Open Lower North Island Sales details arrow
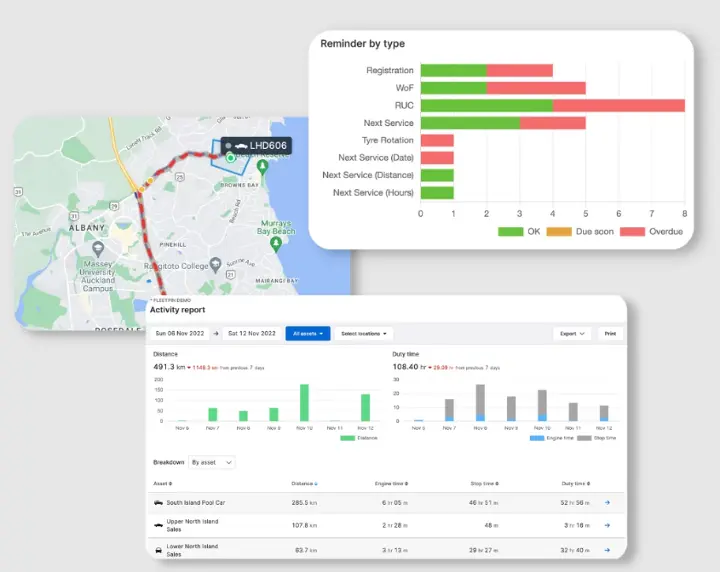Image resolution: width=720 pixels, height=572 pixels. pyautogui.click(x=608, y=550)
